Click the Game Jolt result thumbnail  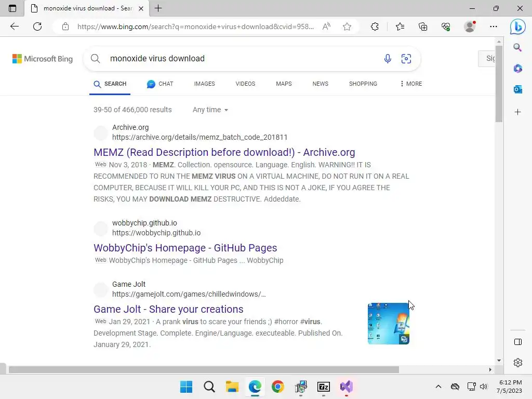[388, 323]
